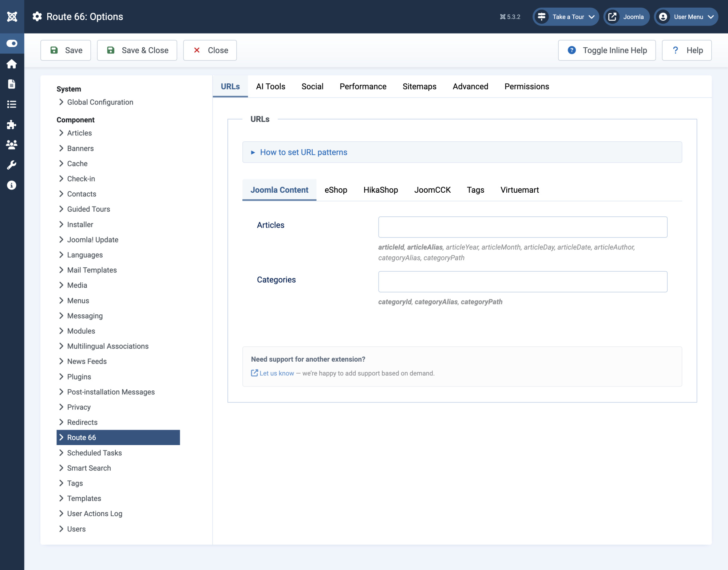Click the Let us know link
728x570 pixels.
tap(277, 373)
